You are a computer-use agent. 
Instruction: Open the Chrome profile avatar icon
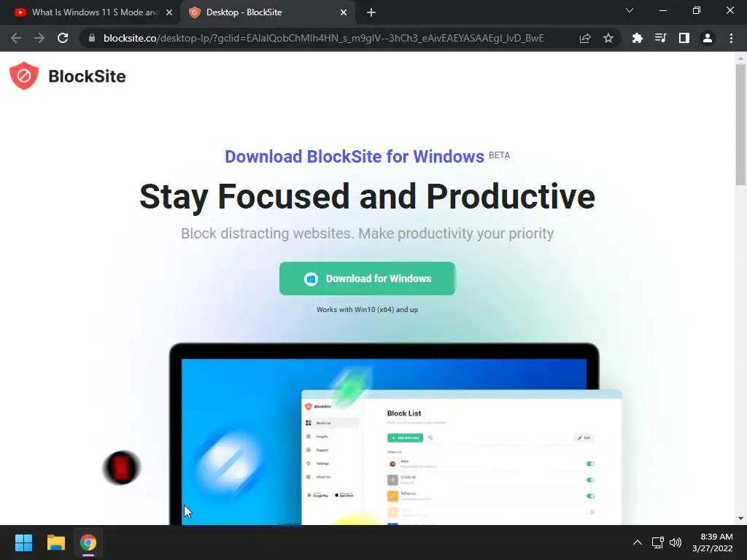pos(708,38)
